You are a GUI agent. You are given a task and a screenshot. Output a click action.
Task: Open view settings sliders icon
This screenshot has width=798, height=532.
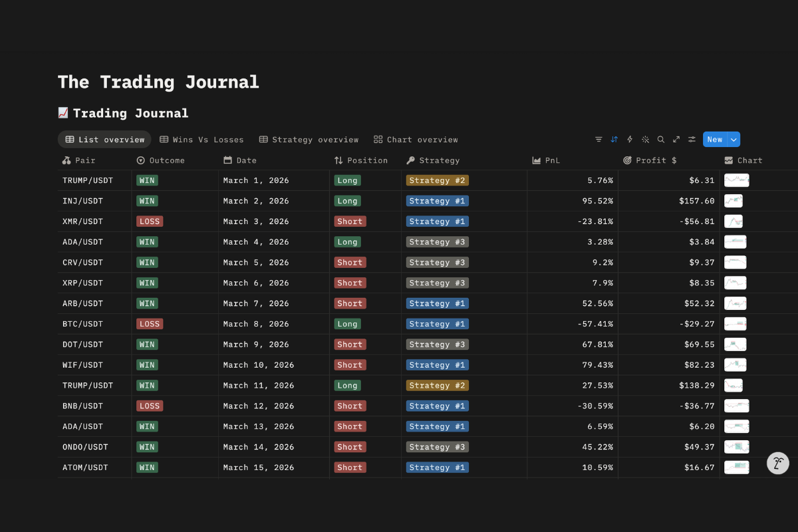point(692,140)
